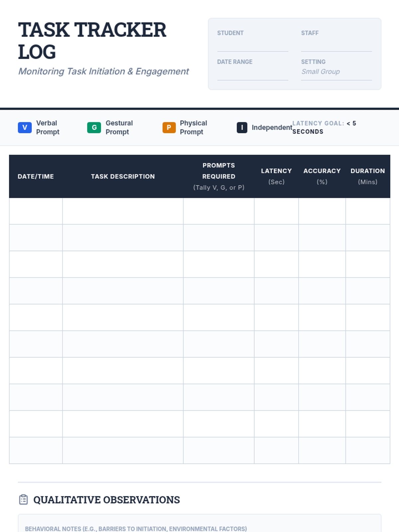Click the Staff name field line

pyautogui.click(x=336, y=46)
